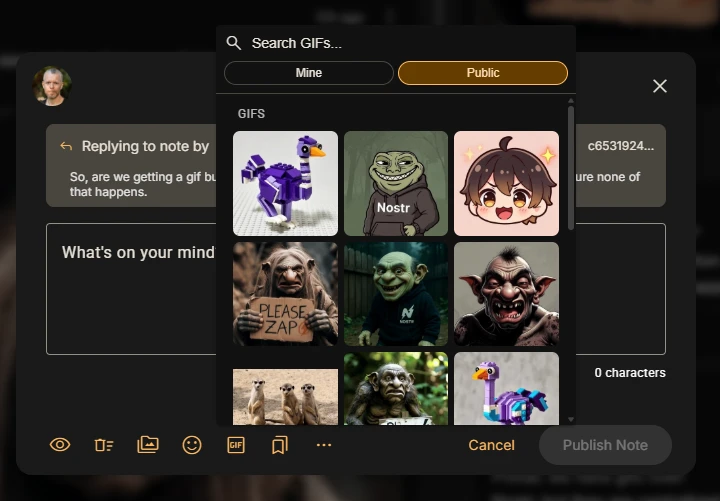Viewport: 720px width, 501px height.
Task: Click the bookmark drafts icon
Action: [280, 445]
